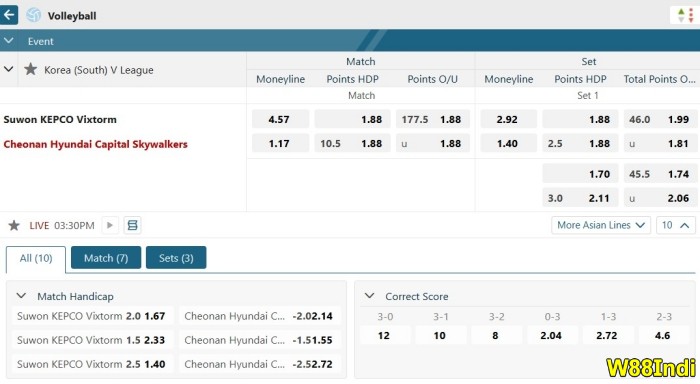Select Cheonan -1.5 handicap at 1.55
Screen dimensions: 700x384
coord(260,340)
